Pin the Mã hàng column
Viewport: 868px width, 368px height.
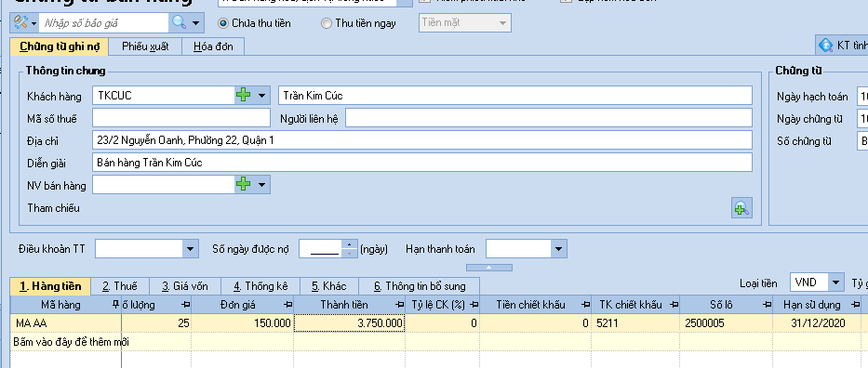[115, 305]
